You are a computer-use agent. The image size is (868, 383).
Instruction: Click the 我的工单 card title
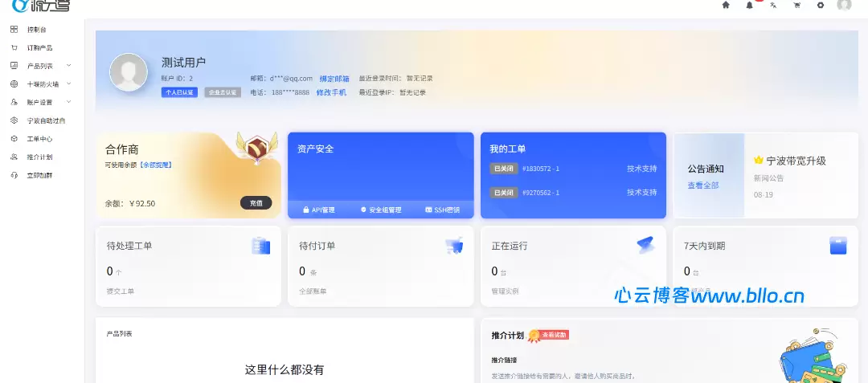(508, 149)
